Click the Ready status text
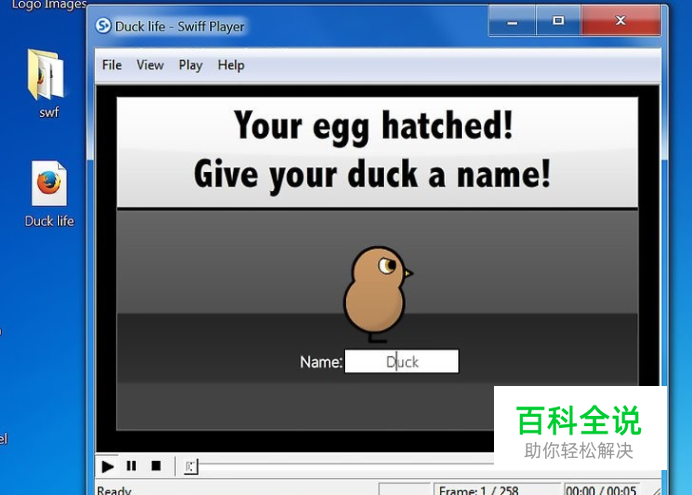Viewport: 692px width, 495px height. point(114,490)
